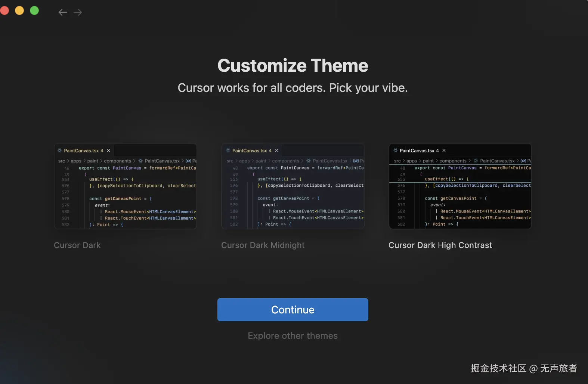Click the back arrow navigation icon
The image size is (588, 384).
[x=63, y=12]
